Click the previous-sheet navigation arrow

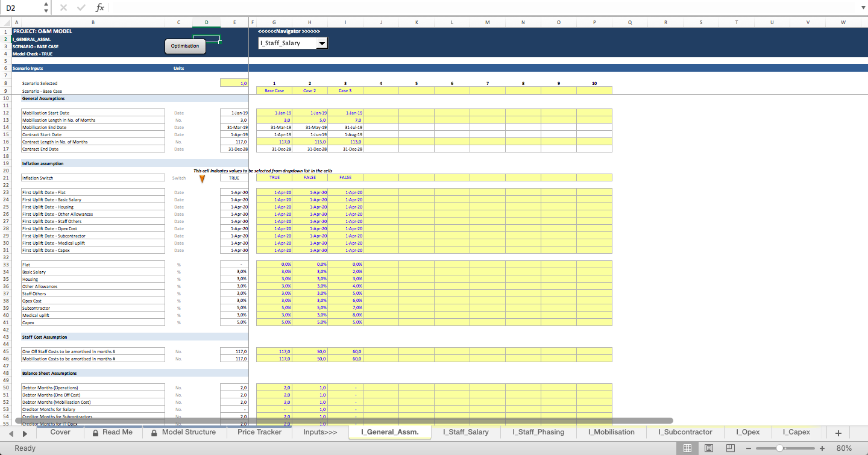tap(11, 432)
